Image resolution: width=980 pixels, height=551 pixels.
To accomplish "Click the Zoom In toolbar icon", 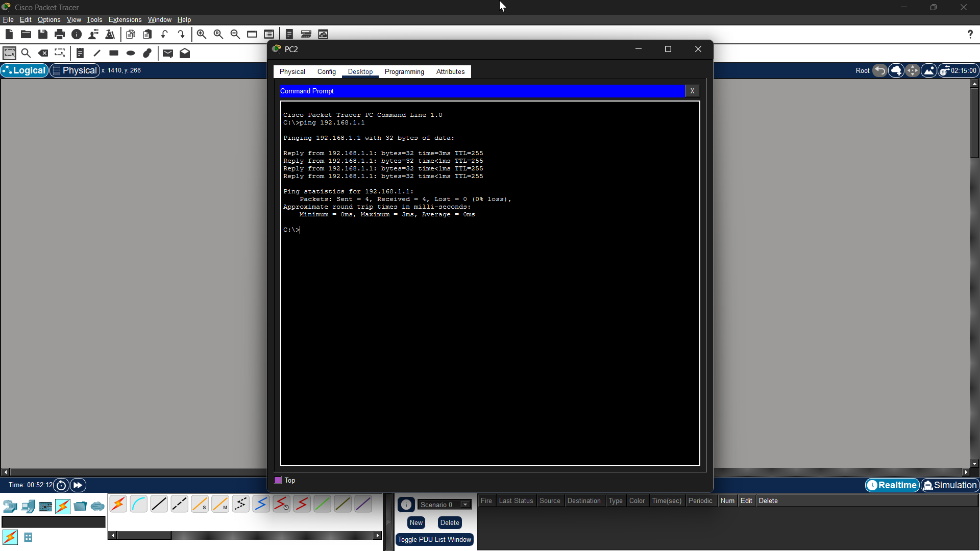I will pyautogui.click(x=202, y=34).
